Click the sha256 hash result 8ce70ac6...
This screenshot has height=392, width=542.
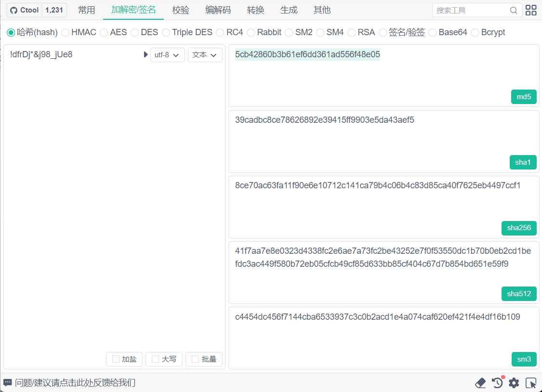pos(377,185)
